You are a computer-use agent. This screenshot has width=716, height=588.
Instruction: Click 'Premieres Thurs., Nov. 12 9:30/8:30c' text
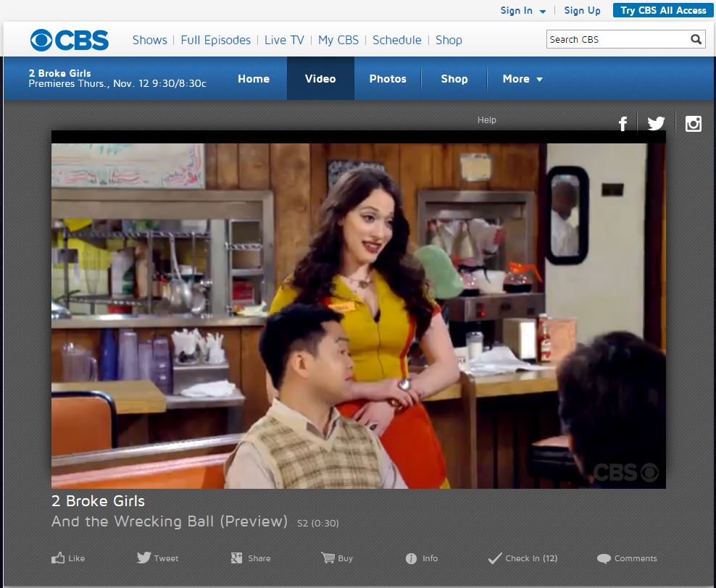point(117,83)
